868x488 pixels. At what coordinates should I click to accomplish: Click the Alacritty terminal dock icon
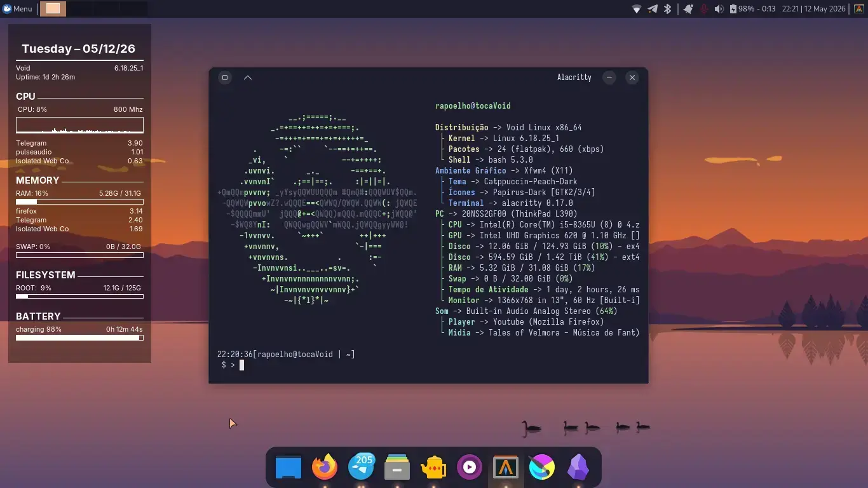[506, 468]
